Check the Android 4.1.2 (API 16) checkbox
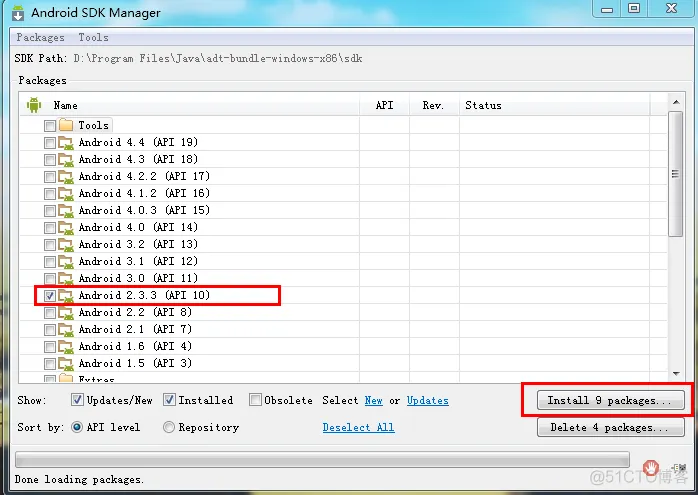The height and width of the screenshot is (495, 698). pos(50,194)
